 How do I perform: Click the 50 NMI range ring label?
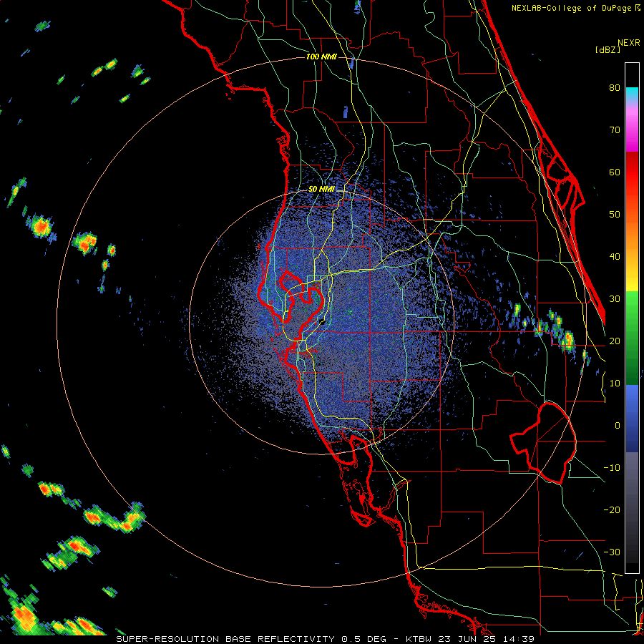click(321, 190)
